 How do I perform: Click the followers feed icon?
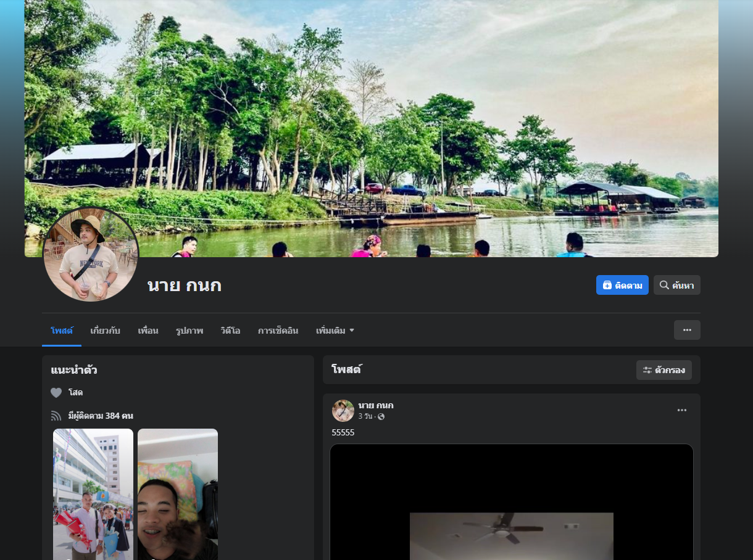(x=56, y=416)
